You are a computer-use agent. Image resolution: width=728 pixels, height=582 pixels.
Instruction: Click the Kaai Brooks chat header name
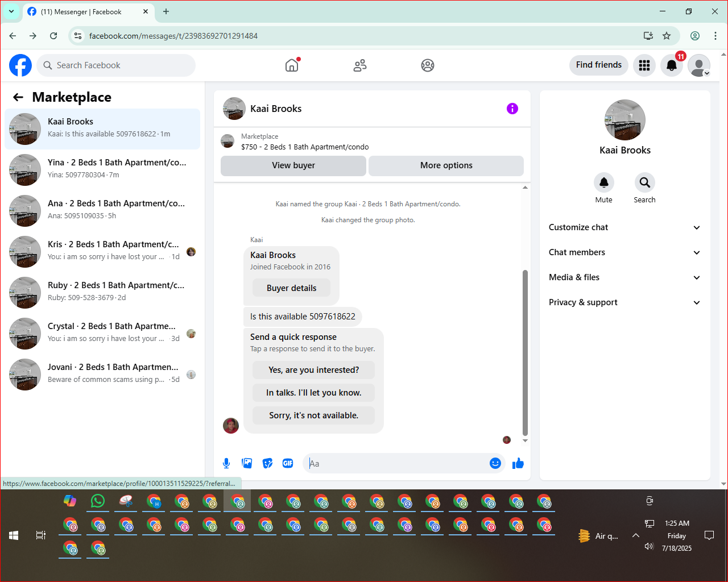coord(276,109)
